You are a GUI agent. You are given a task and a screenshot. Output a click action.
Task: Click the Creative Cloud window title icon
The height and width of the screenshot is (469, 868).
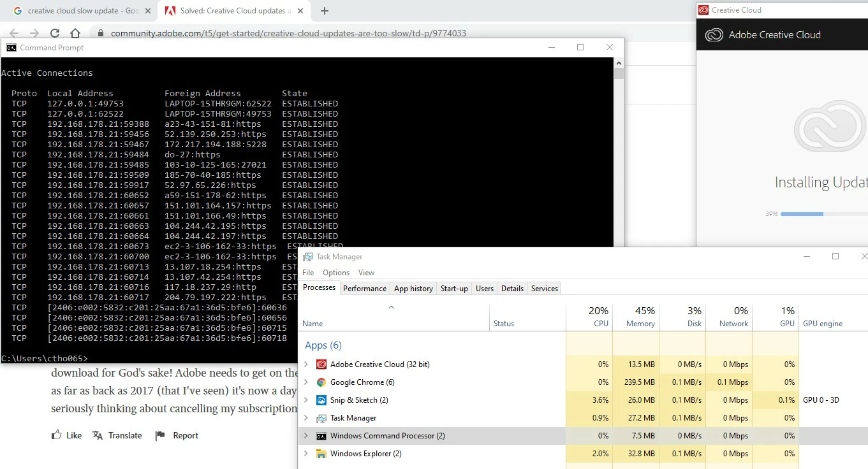pos(703,10)
